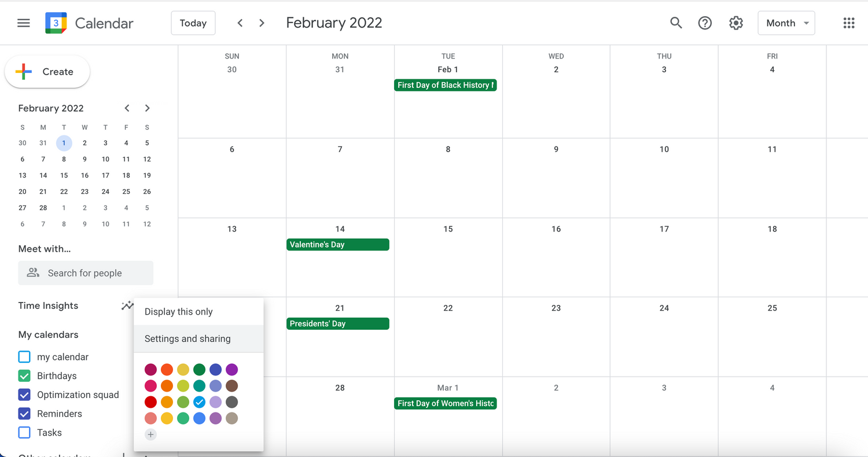Click the Search for people field
The image size is (868, 457).
coord(85,272)
